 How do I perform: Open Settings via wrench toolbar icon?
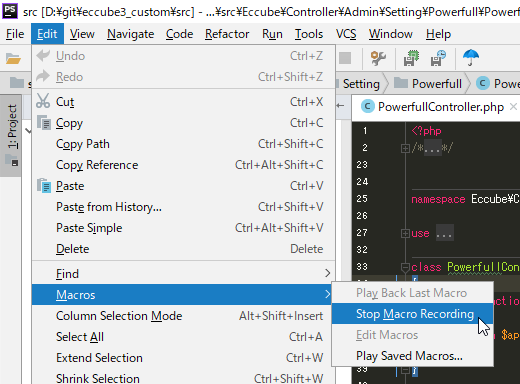pos(378,58)
